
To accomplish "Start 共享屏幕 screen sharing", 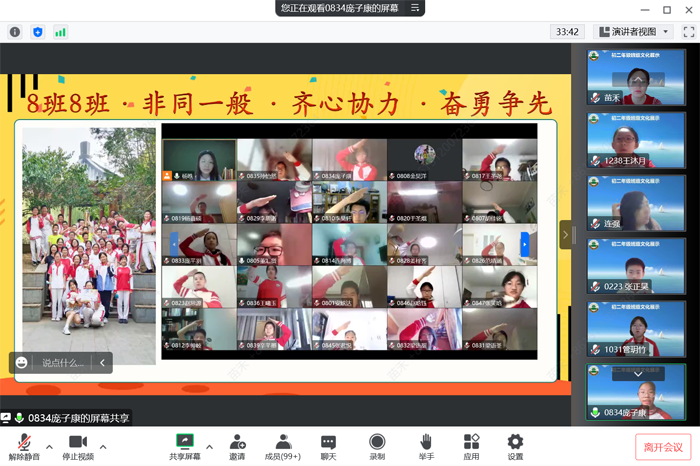I will pyautogui.click(x=184, y=447).
